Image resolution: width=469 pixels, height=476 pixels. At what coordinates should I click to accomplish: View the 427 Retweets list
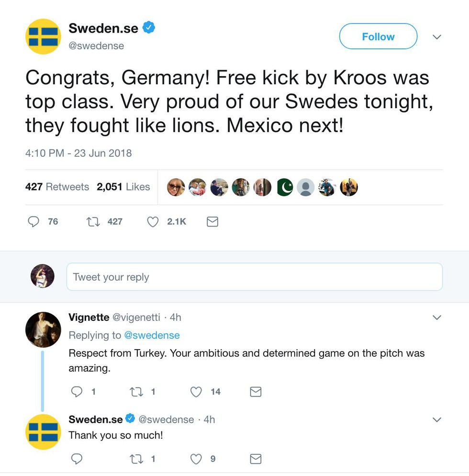point(57,187)
